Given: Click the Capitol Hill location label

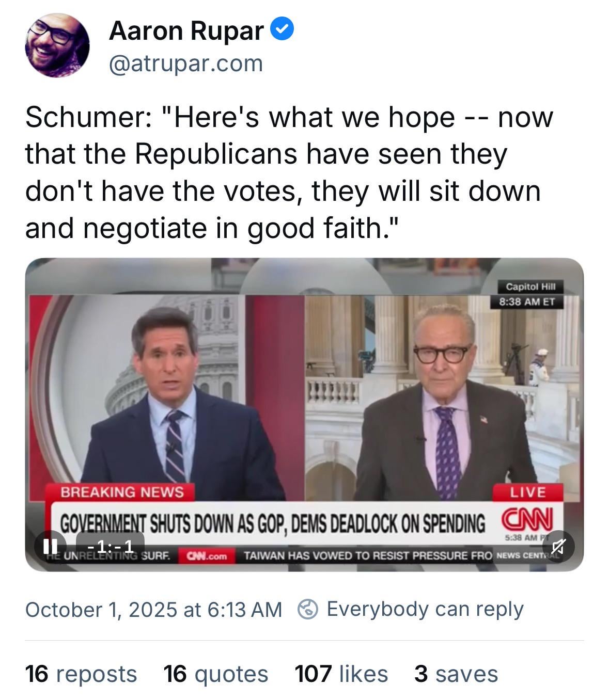Looking at the screenshot, I should coord(527,287).
